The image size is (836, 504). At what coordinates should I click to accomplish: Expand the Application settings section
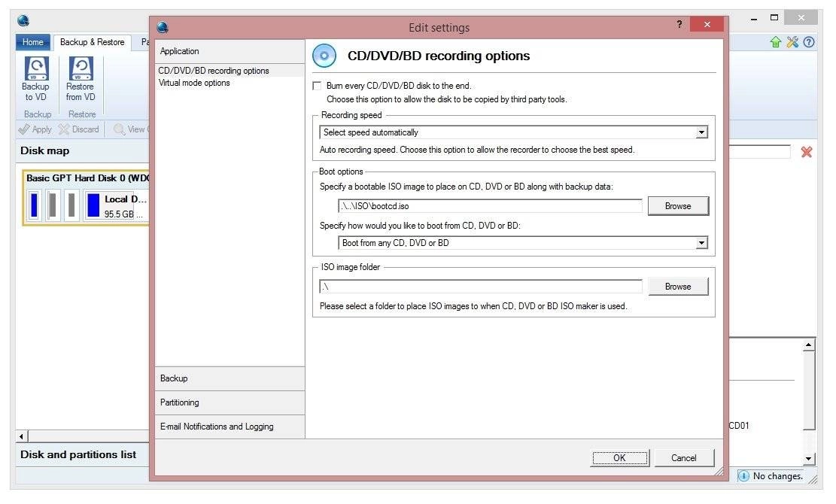point(230,51)
